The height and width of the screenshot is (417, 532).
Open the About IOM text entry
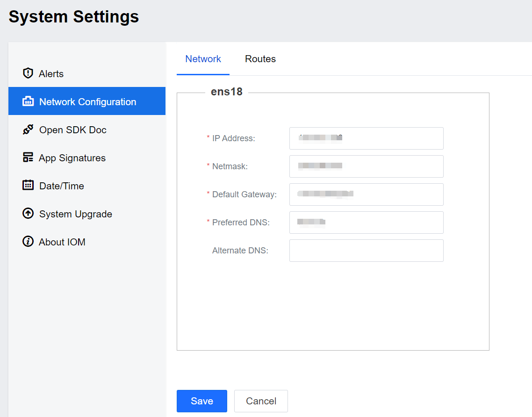coord(62,242)
